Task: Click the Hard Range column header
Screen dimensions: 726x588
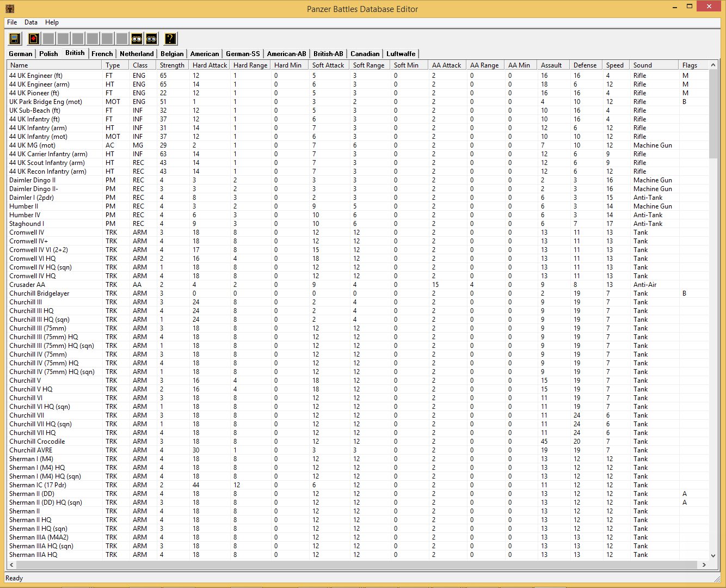Action: (x=250, y=65)
